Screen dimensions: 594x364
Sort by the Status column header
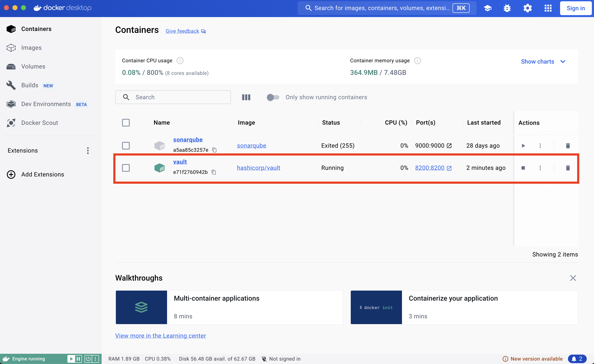[331, 123]
